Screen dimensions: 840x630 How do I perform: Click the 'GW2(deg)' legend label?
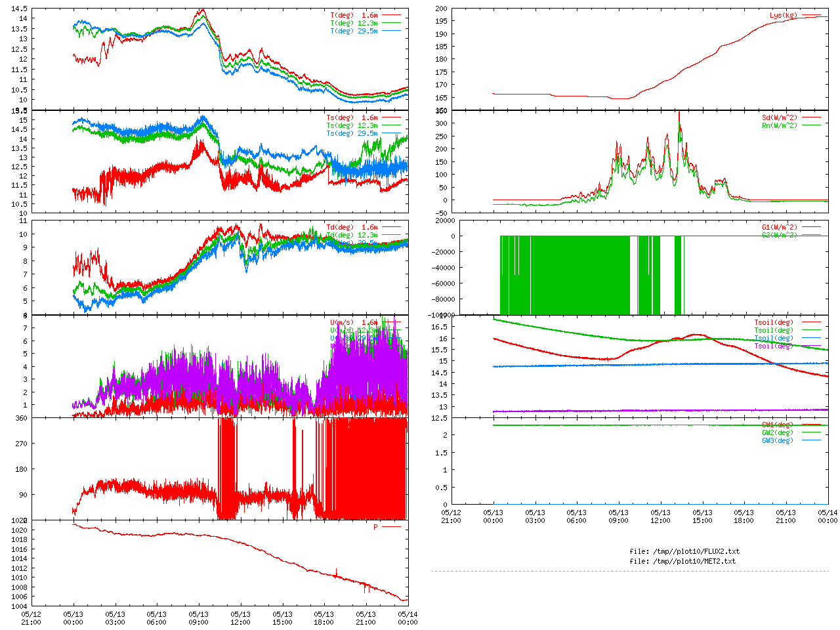(x=778, y=432)
